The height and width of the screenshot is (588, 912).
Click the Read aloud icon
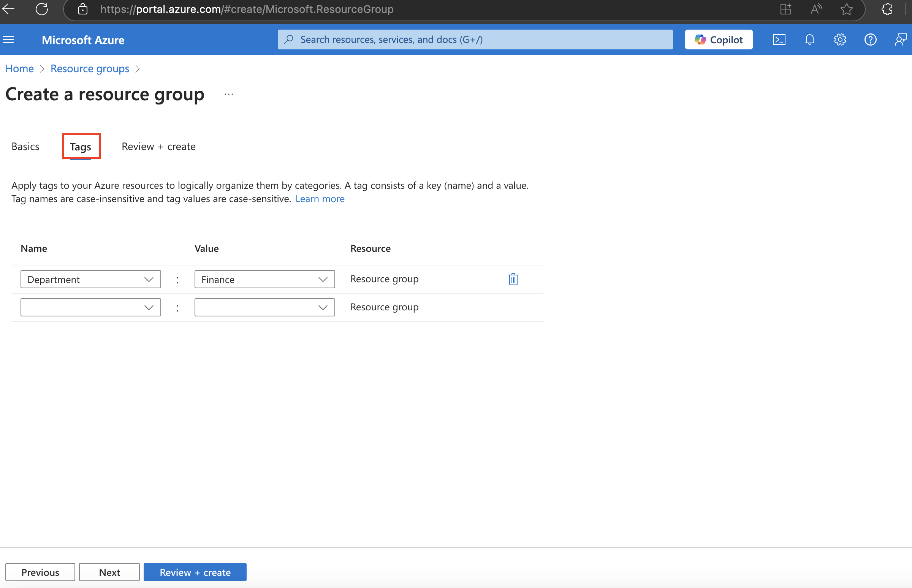click(816, 9)
